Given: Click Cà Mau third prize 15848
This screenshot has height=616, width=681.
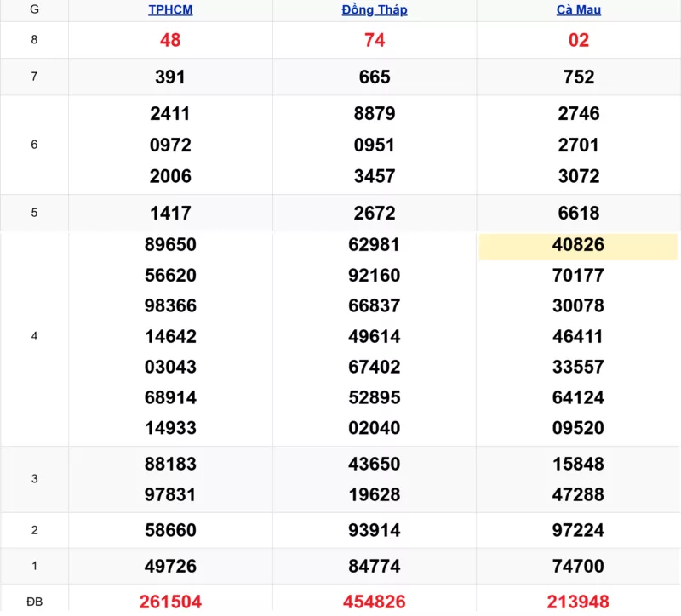Looking at the screenshot, I should (x=579, y=464).
